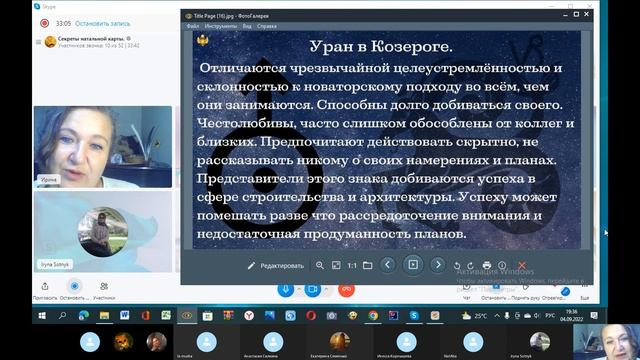Open Excel from taskbar
The image size is (640, 360).
(166, 316)
